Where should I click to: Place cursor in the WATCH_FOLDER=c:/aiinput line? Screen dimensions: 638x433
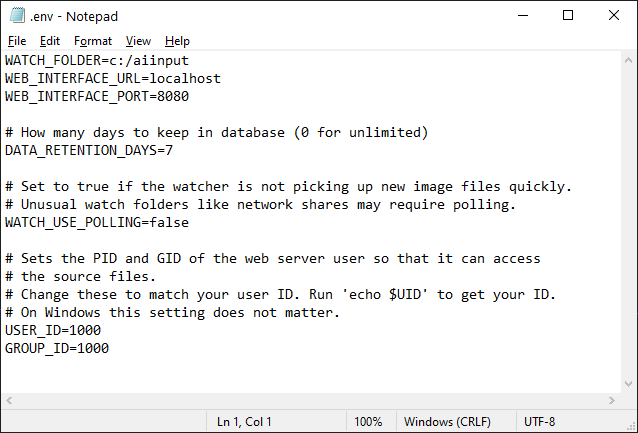(97, 60)
